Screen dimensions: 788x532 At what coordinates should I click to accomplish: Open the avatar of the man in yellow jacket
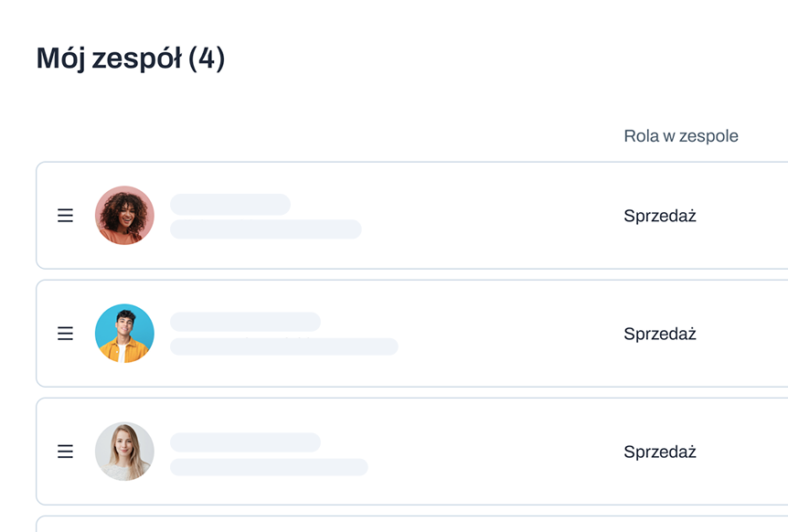pos(124,334)
